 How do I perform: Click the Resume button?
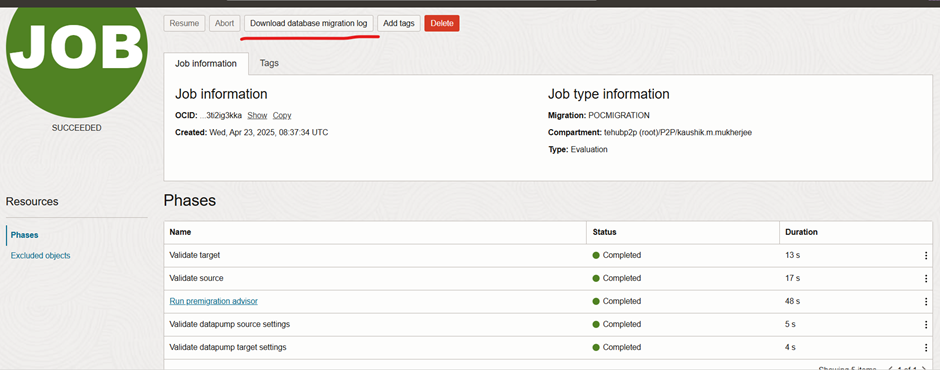[184, 23]
